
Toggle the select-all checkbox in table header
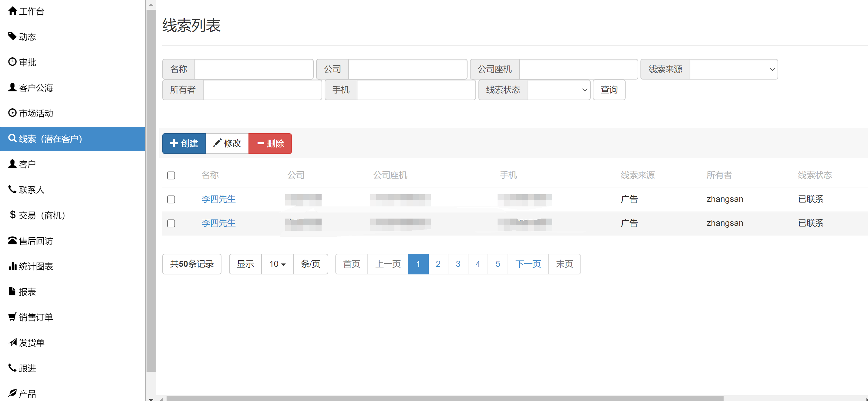pos(171,175)
